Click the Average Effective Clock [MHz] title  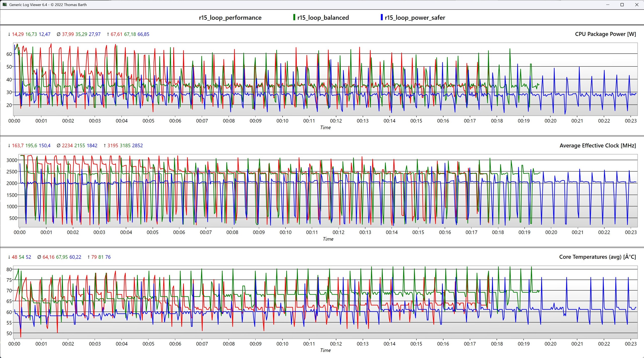pyautogui.click(x=597, y=146)
